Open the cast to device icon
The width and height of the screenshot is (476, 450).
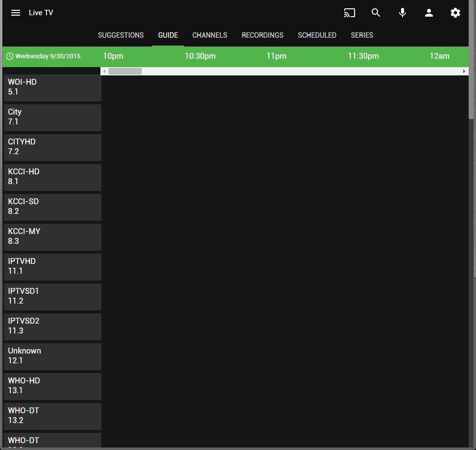point(350,13)
